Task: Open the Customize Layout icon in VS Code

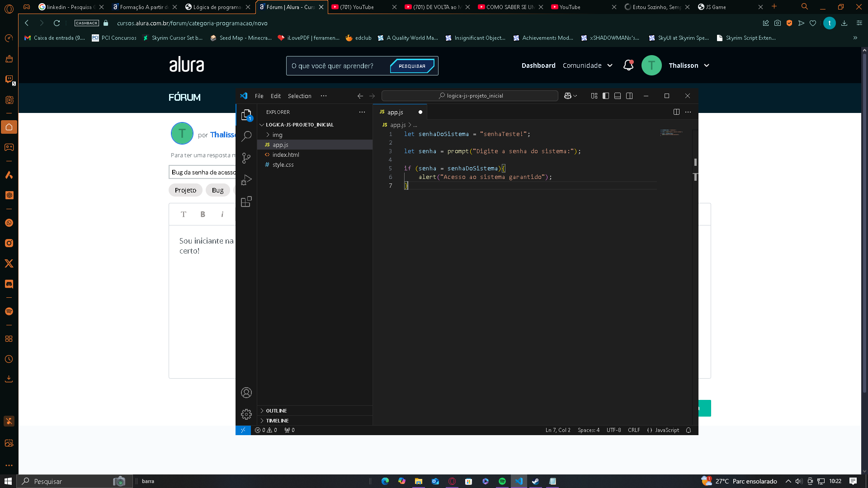Action: tap(594, 96)
